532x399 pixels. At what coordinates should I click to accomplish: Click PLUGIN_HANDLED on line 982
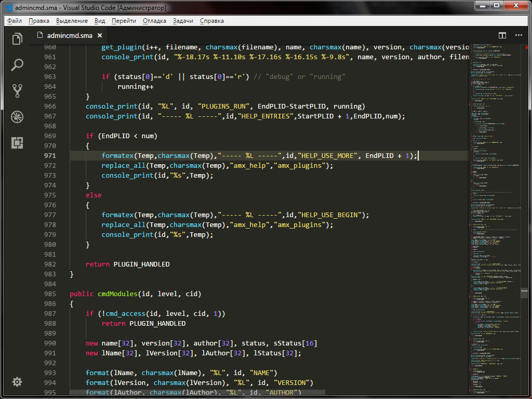pyautogui.click(x=141, y=264)
